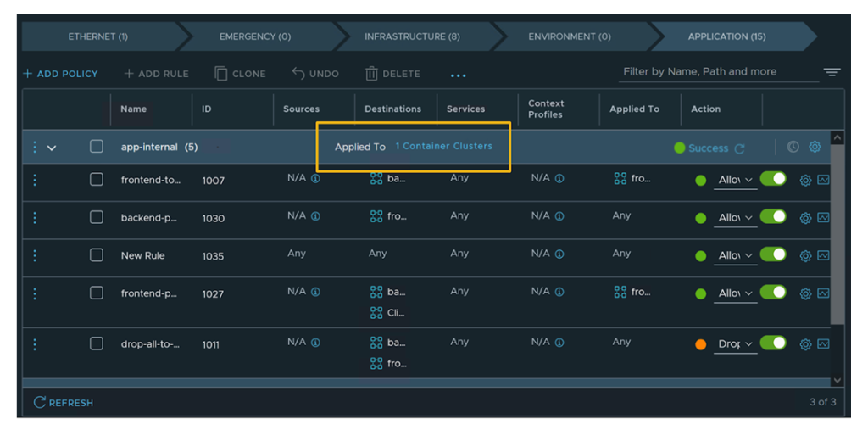Click the gear icon for New Rule
The image size is (868, 430).
pos(805,255)
